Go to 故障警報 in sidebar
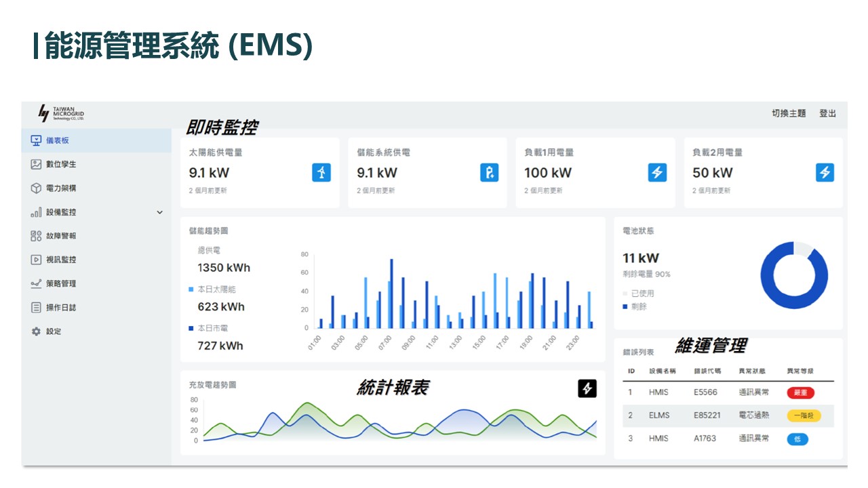This screenshot has width=868, height=488. coord(61,236)
